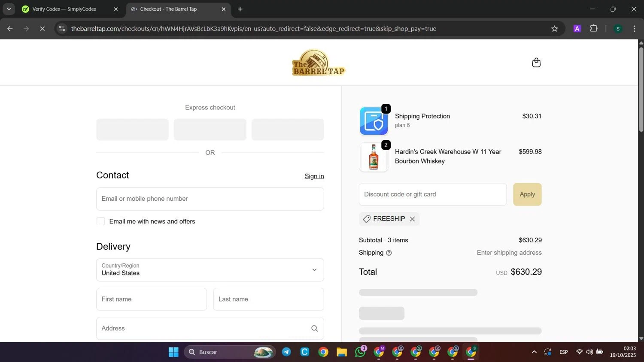Open the Shipping Protection product thumbnail
Screen dimensions: 644x362
coord(374,121)
